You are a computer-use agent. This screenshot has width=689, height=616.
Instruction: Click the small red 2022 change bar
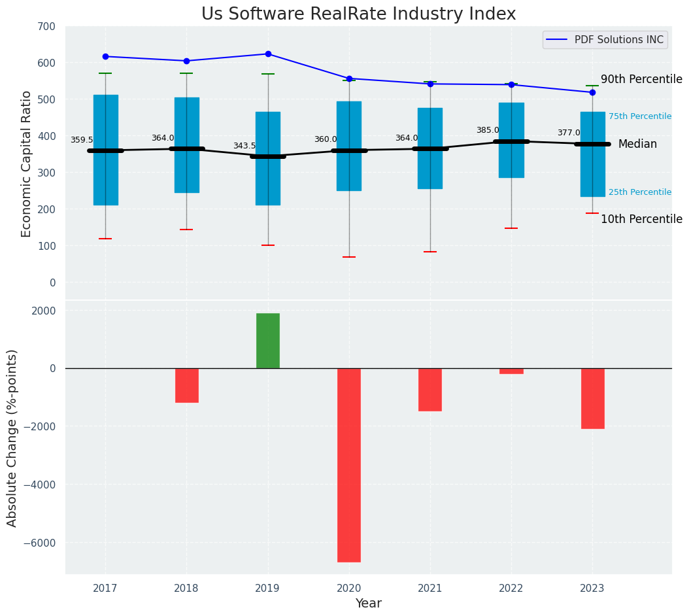[511, 371]
